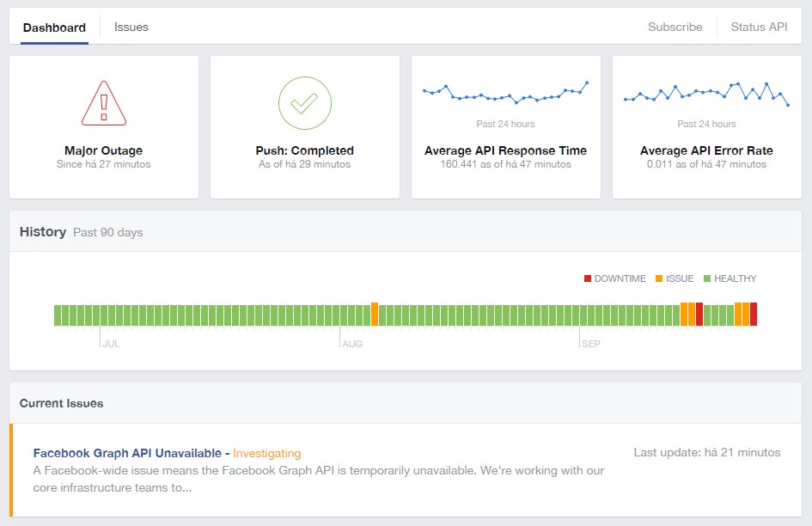812x526 pixels.
Task: Click the issue description starting 'A Facebook-wide issue'
Action: click(319, 479)
